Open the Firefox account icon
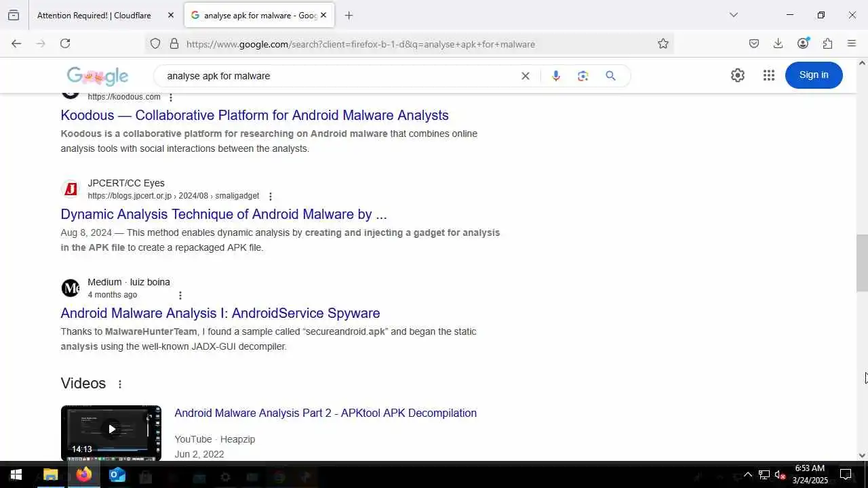868x488 pixels. click(x=803, y=43)
